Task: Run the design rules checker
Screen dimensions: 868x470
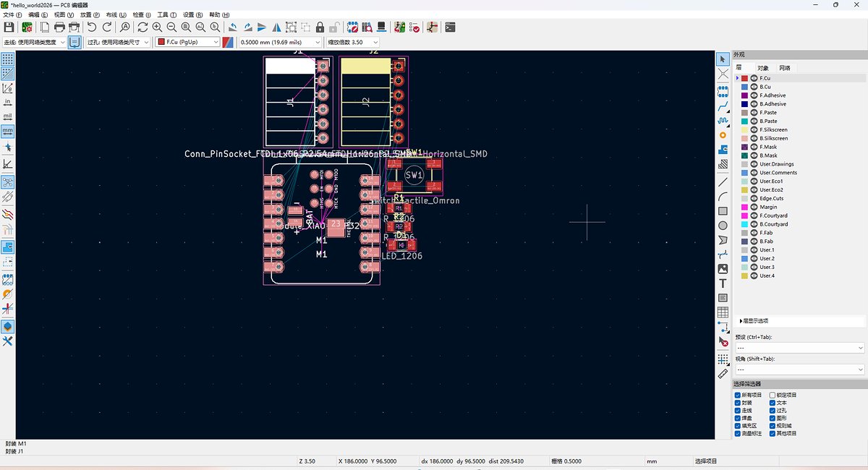Action: point(414,27)
